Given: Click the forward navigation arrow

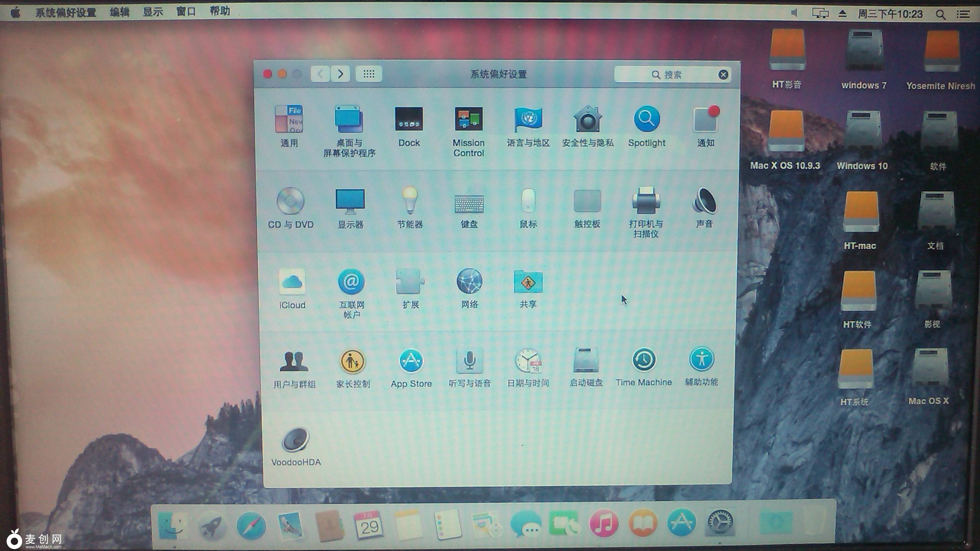Looking at the screenshot, I should (340, 74).
